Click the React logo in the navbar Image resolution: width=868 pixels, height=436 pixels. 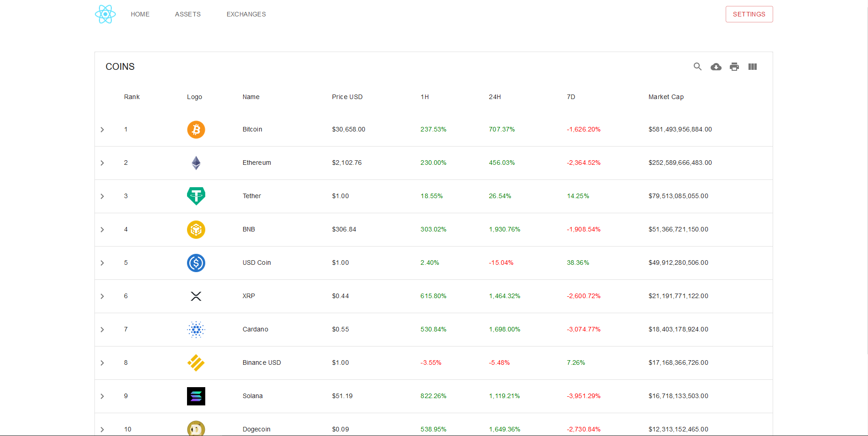coord(105,14)
